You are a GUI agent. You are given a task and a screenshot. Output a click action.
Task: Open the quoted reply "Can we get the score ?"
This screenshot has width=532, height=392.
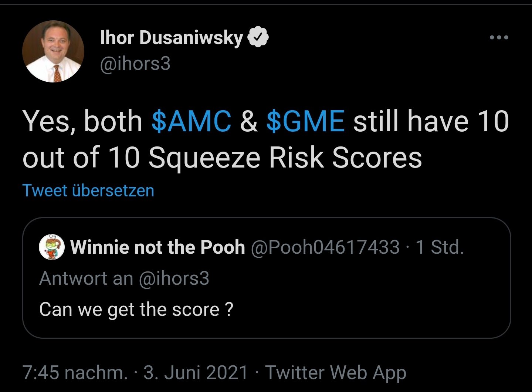click(x=136, y=310)
